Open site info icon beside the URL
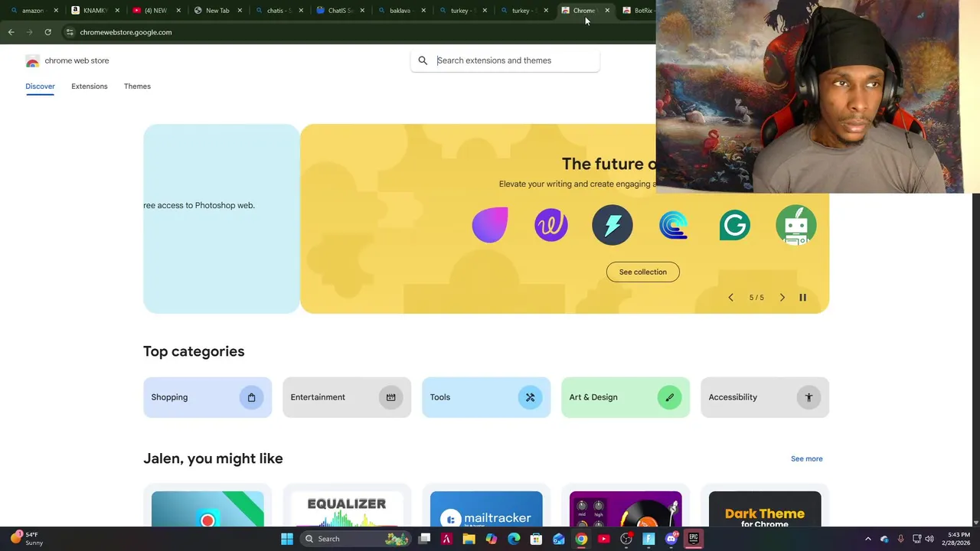 click(x=70, y=32)
